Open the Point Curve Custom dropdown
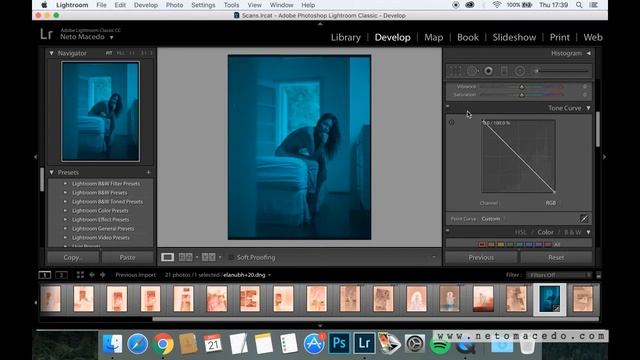640x360 pixels. coord(493,219)
